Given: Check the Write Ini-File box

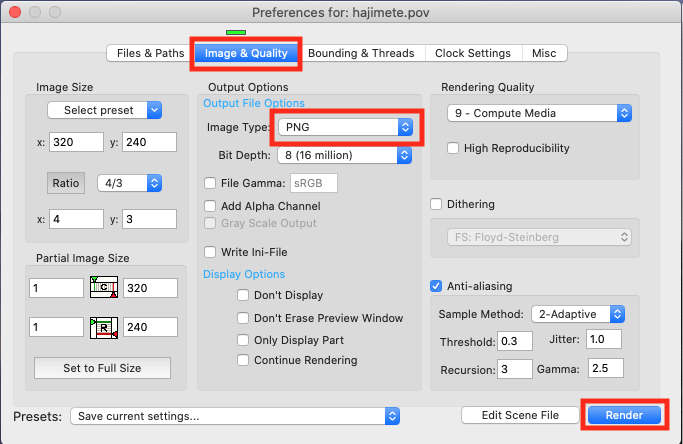Looking at the screenshot, I should (210, 251).
